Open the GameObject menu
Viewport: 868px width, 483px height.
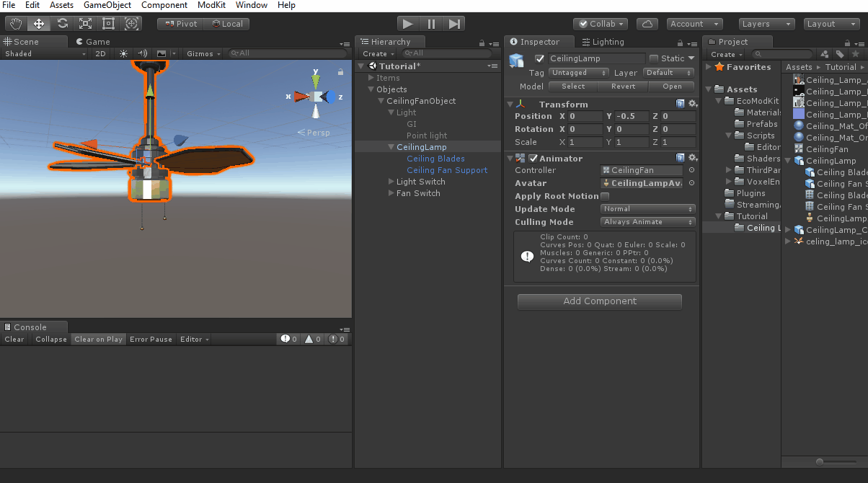coord(107,5)
